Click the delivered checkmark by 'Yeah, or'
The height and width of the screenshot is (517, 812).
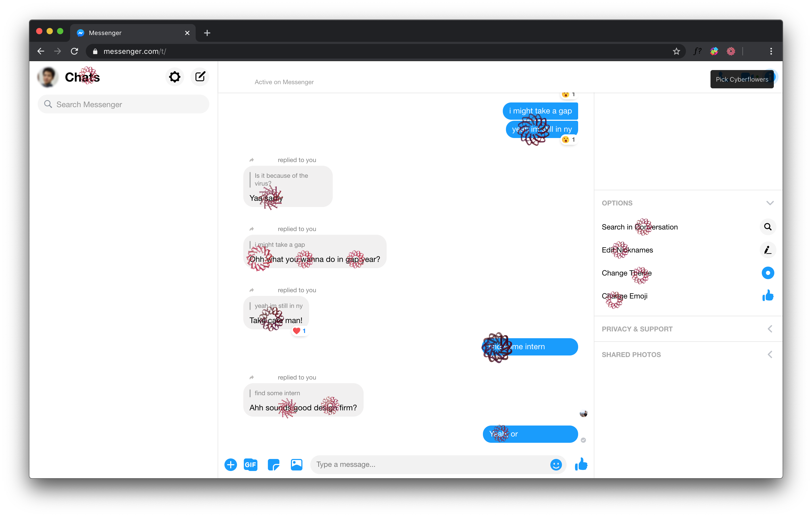[583, 440]
